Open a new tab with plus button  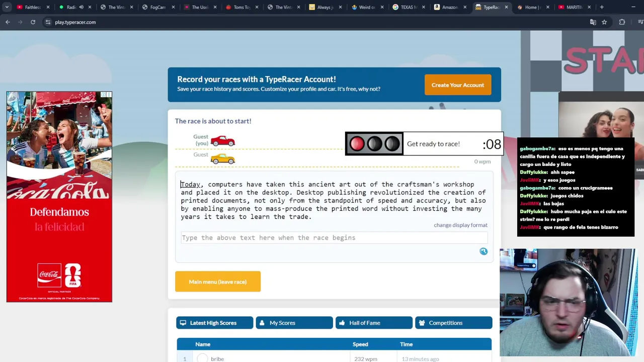[601, 7]
